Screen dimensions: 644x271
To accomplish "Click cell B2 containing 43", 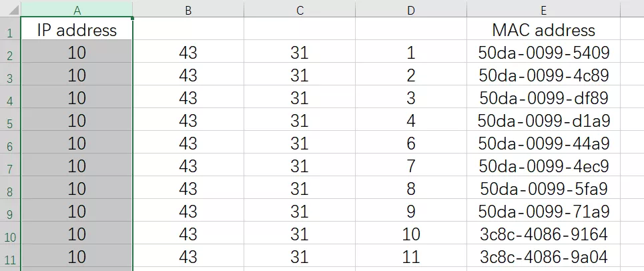I will point(188,53).
